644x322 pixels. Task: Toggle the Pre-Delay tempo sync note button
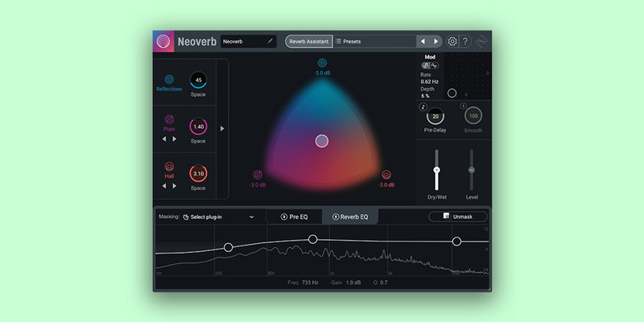423,106
